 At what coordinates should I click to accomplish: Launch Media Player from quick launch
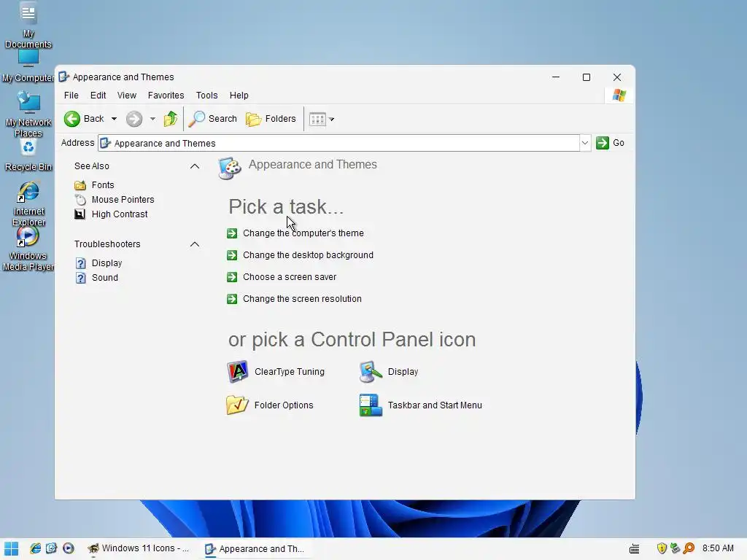(x=68, y=548)
